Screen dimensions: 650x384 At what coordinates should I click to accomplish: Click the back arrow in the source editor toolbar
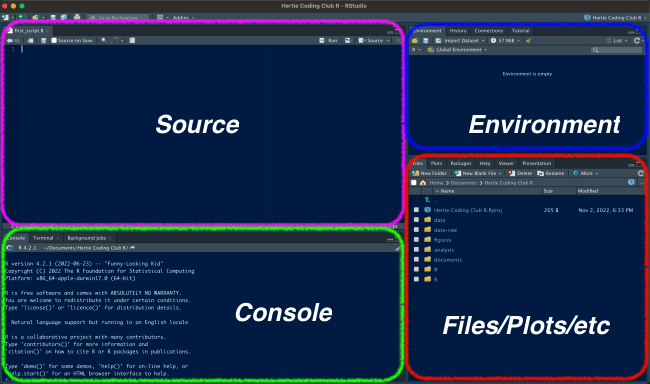[x=10, y=41]
